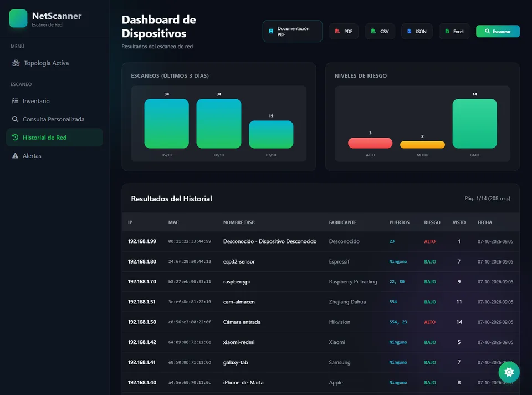This screenshot has height=395, width=532.
Task: Click the 06/10 scan bar
Action: click(219, 124)
